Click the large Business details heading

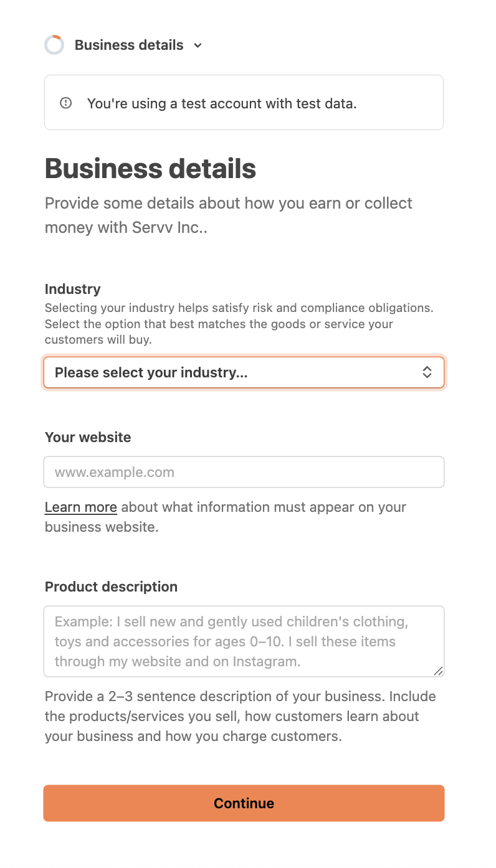(150, 169)
